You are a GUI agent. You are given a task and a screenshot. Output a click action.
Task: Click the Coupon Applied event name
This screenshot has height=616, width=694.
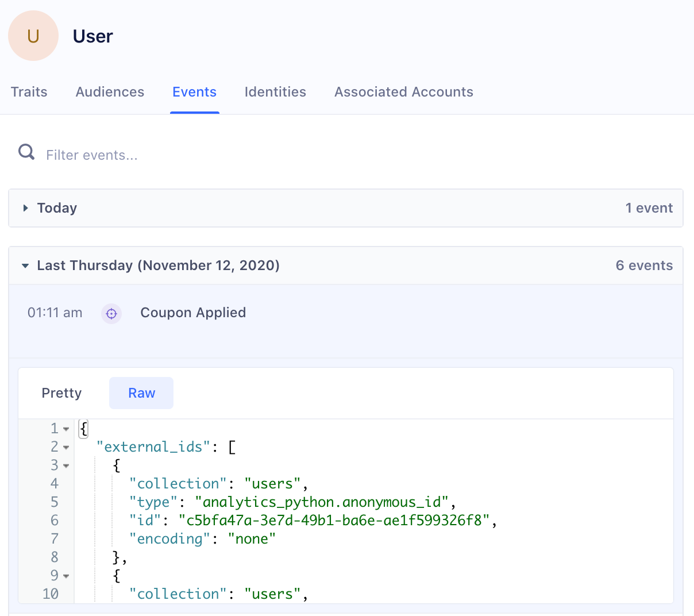pos(193,313)
